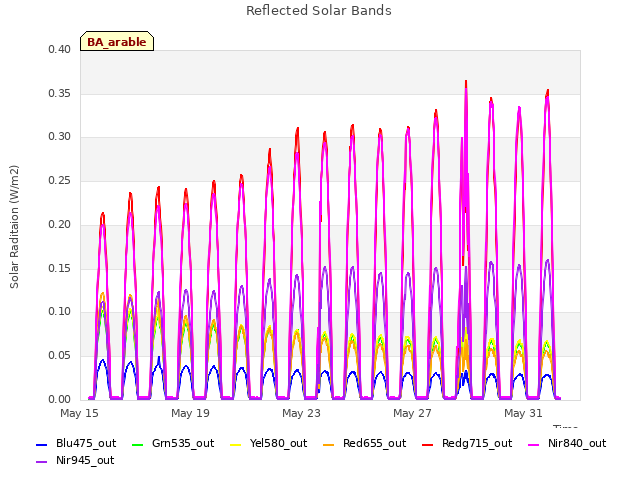
Task: Click the 0.40 y-axis tick label
Action: 59,49
